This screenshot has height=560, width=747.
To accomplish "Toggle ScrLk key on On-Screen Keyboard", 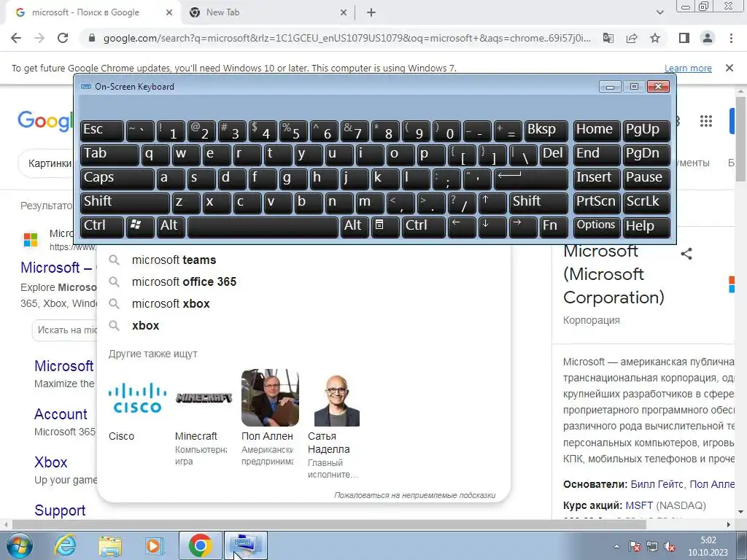I will click(646, 203).
